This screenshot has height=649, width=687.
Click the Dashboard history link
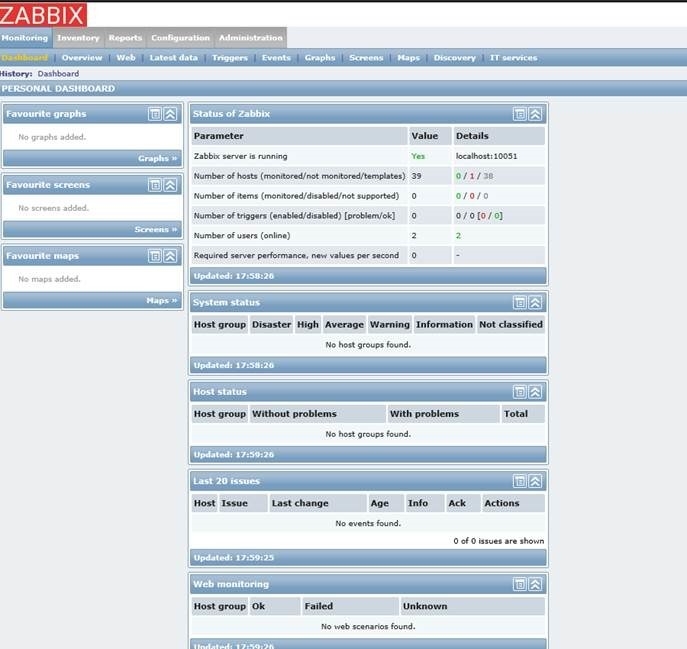pyautogui.click(x=58, y=74)
